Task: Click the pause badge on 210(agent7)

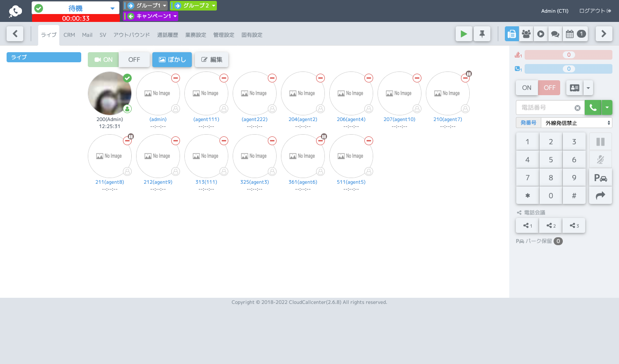Action: pos(469,74)
